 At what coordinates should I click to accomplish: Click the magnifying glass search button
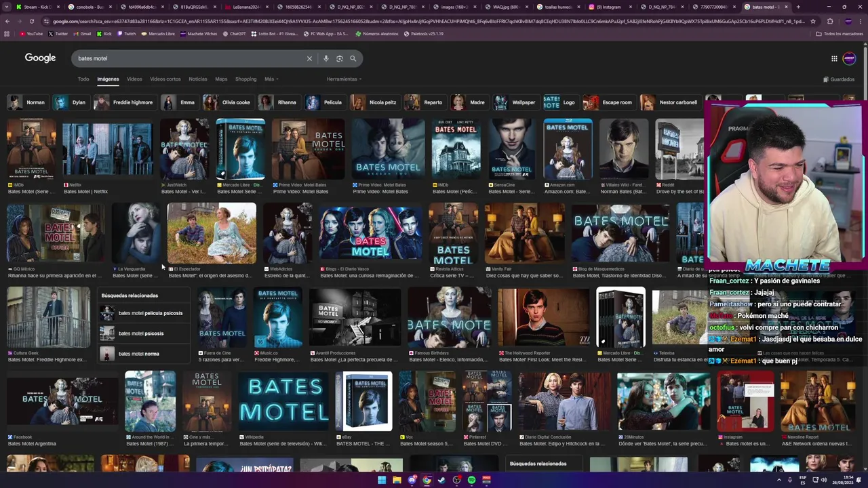(353, 58)
